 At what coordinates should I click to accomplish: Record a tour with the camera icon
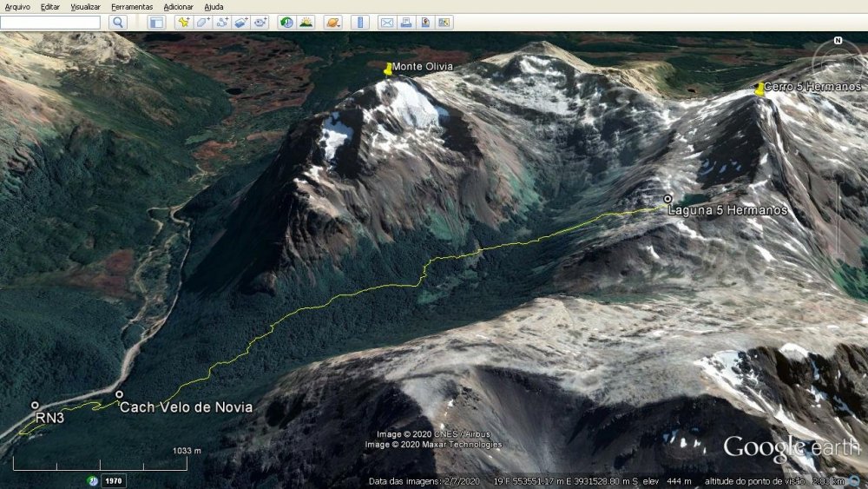[260, 23]
